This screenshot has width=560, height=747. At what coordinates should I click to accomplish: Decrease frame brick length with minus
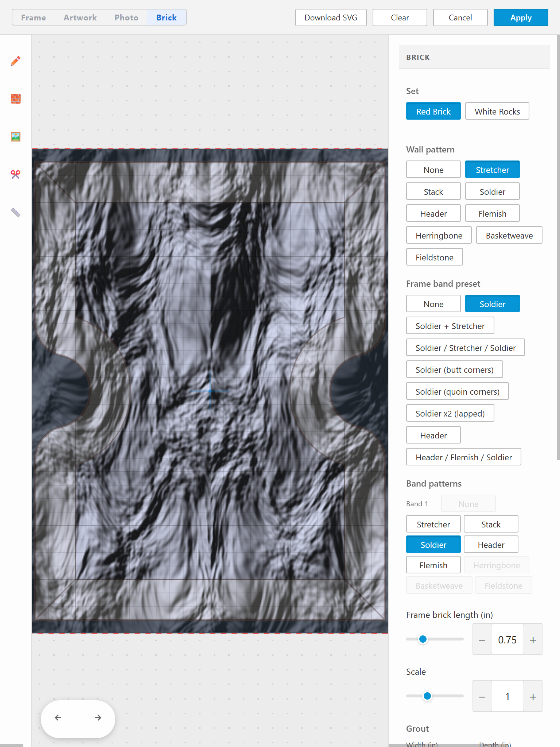coord(482,640)
